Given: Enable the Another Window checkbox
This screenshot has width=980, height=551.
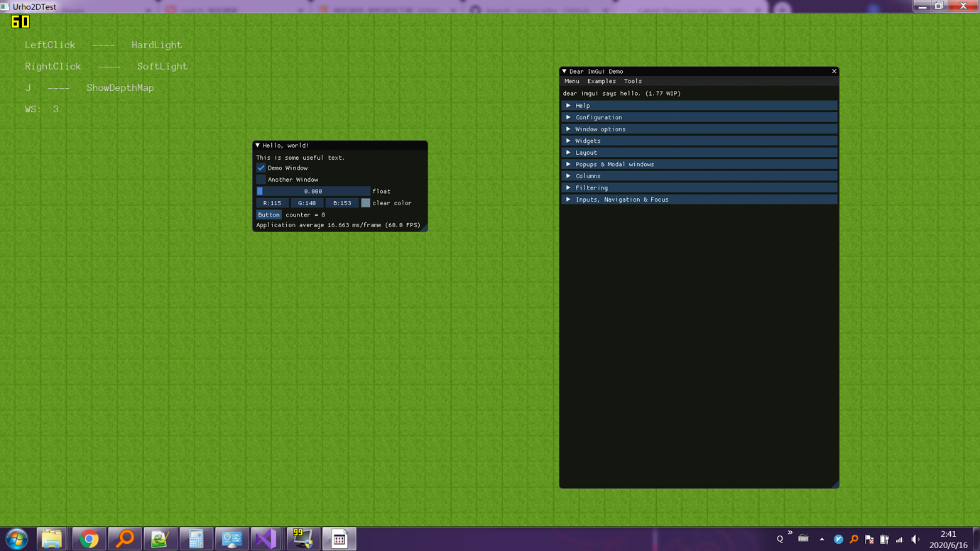Looking at the screenshot, I should tap(261, 180).
